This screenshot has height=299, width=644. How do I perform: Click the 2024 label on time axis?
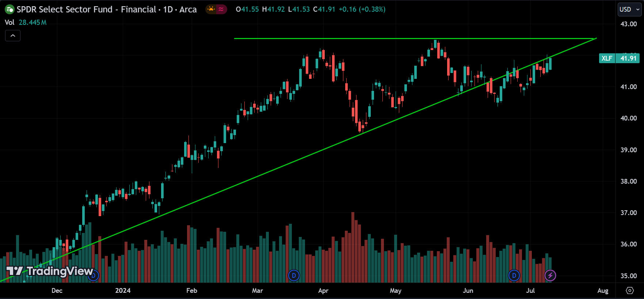click(x=123, y=291)
